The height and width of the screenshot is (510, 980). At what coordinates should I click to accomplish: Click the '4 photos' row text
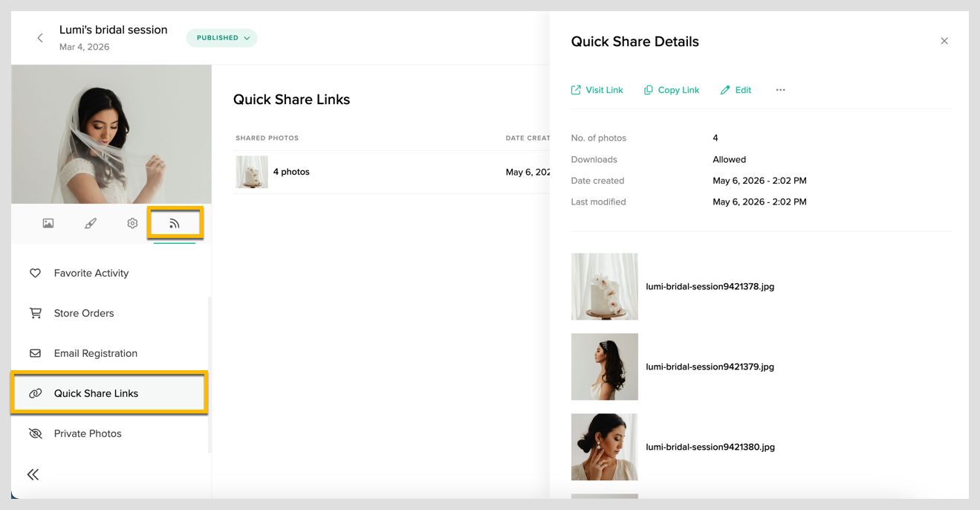coord(291,172)
